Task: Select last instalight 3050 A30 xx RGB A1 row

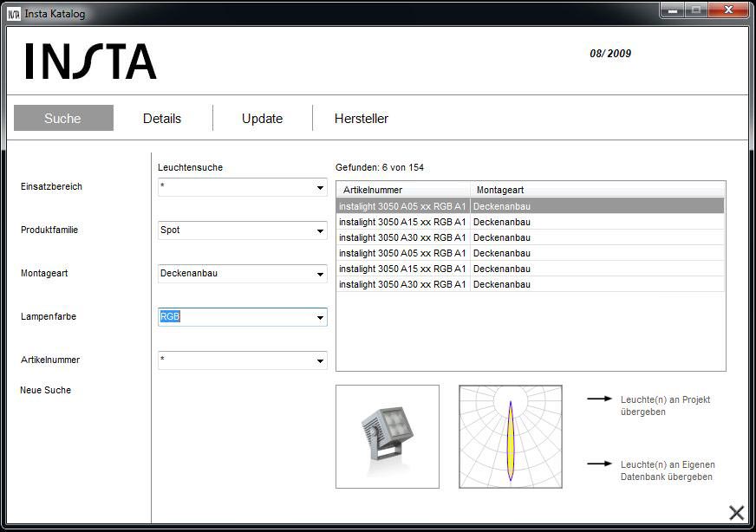Action: (531, 285)
